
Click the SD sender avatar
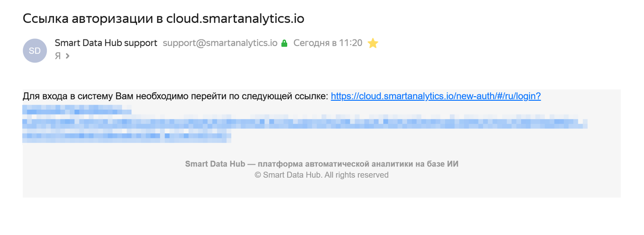pos(34,51)
